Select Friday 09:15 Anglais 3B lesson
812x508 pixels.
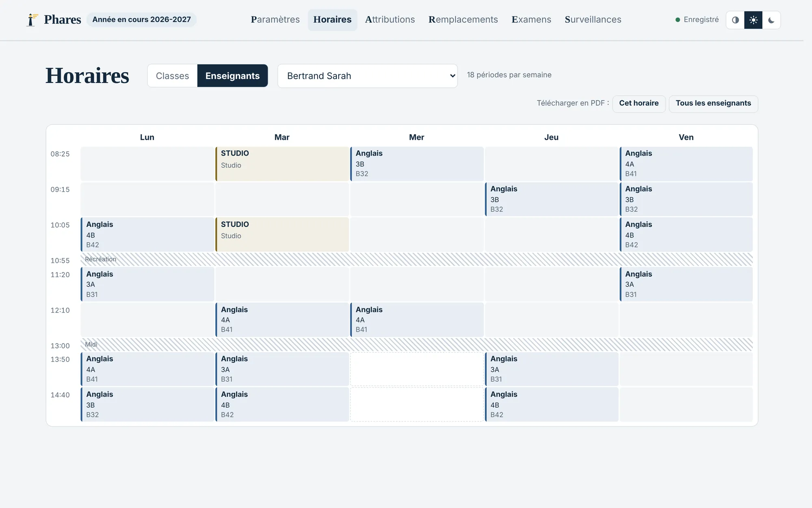(686, 199)
